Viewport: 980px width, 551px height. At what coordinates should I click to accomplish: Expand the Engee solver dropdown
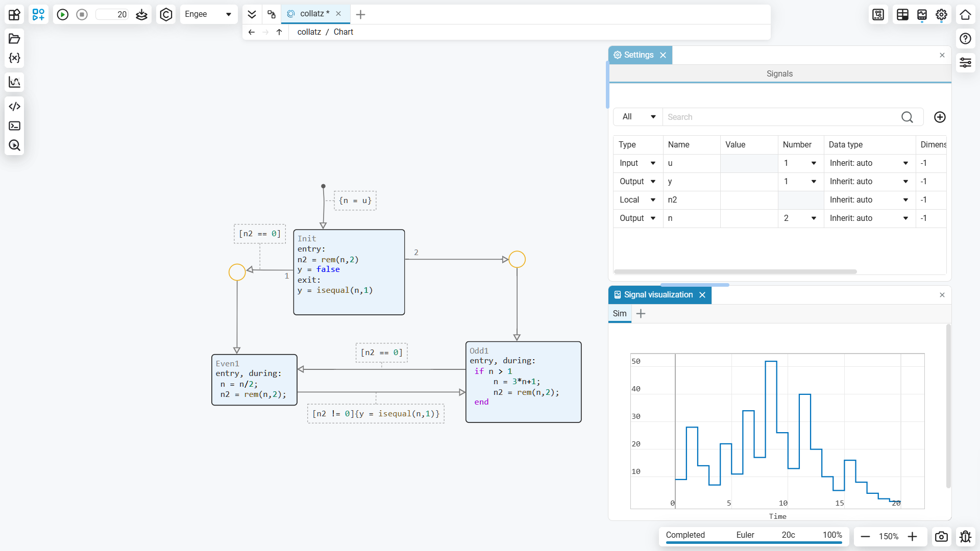209,14
